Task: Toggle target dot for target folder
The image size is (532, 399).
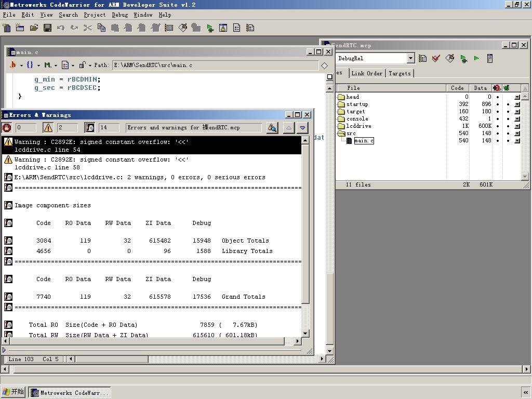Action: tap(498, 112)
